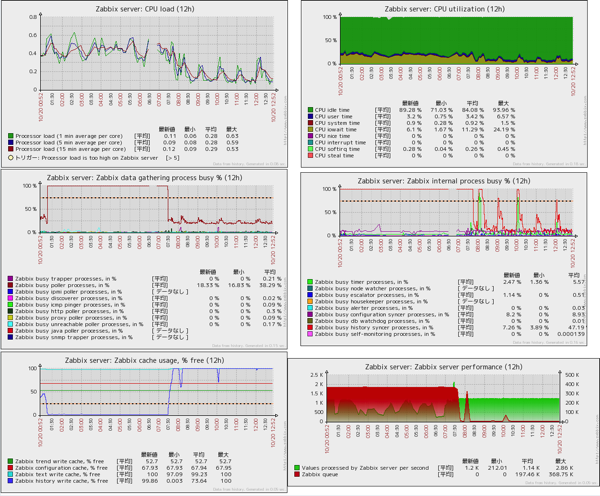Click the busy escalator processes legend swatch
The image size is (600, 496).
tap(310, 295)
